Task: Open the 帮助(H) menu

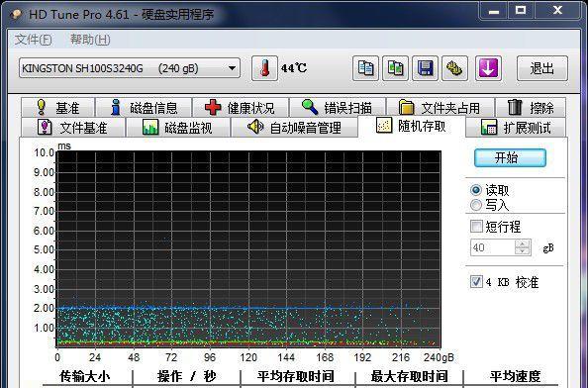Action: 90,40
